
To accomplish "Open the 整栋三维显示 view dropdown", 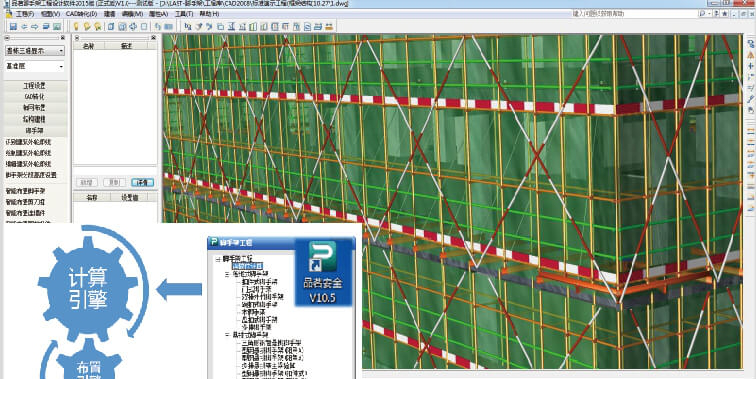I will tap(35, 50).
